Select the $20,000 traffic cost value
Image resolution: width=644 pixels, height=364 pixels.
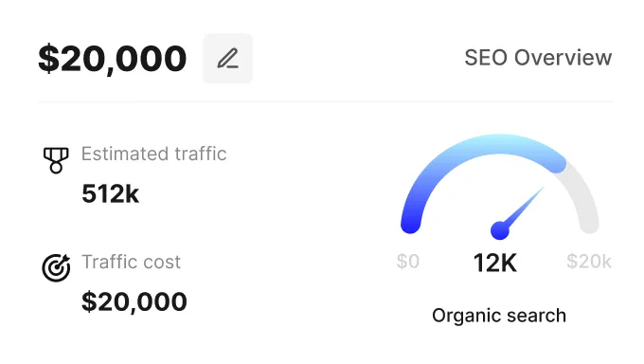pyautogui.click(x=134, y=301)
